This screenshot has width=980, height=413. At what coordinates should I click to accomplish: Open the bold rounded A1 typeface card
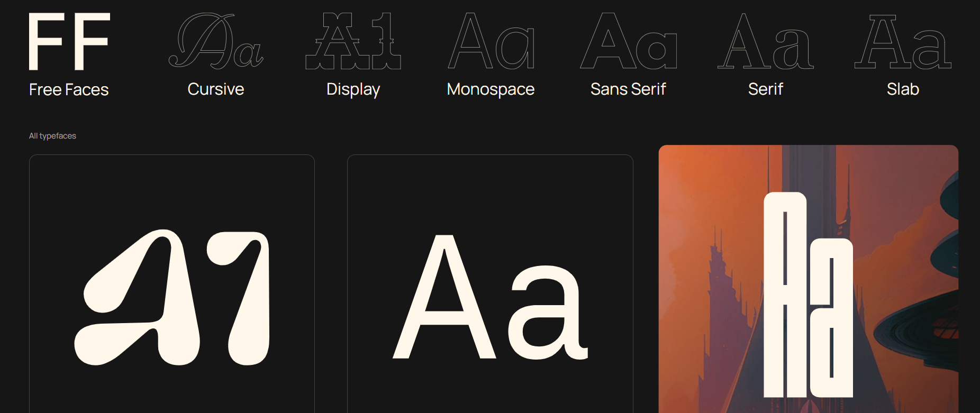[x=172, y=284]
